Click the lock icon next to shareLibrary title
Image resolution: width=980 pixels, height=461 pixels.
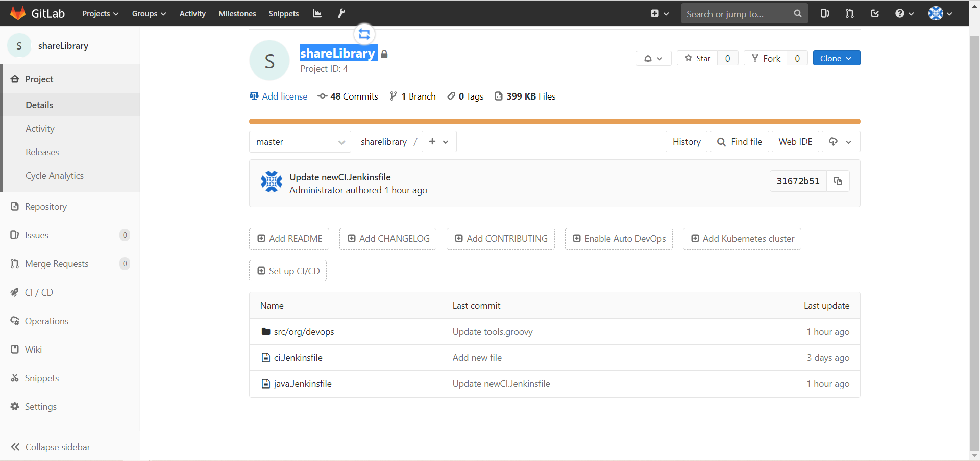(x=384, y=54)
